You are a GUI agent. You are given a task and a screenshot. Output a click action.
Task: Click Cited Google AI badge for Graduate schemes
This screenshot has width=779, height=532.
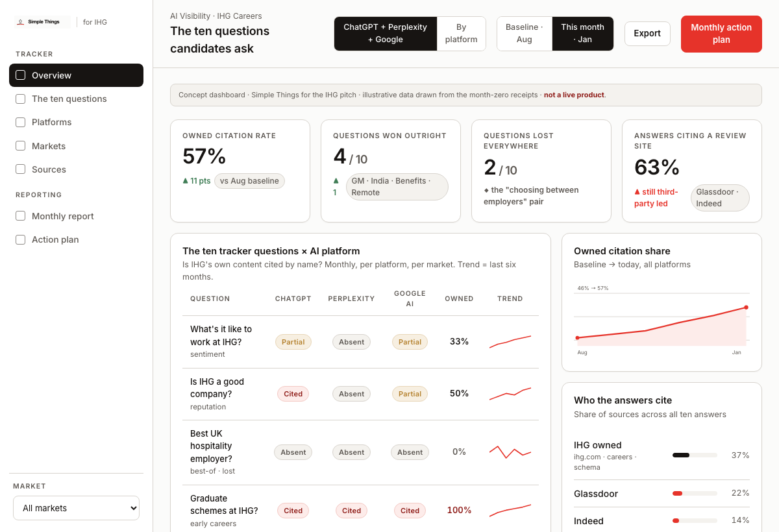pos(410,511)
